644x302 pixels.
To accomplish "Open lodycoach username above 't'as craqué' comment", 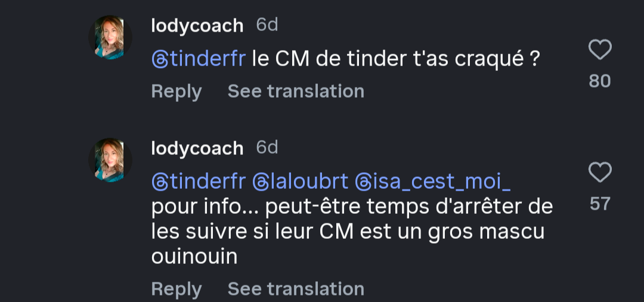I will pos(197,26).
